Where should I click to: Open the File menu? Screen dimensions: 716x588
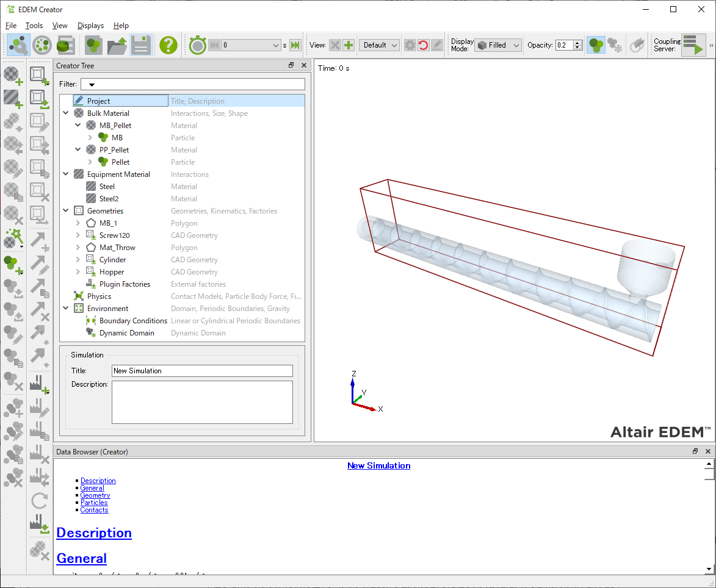11,26
